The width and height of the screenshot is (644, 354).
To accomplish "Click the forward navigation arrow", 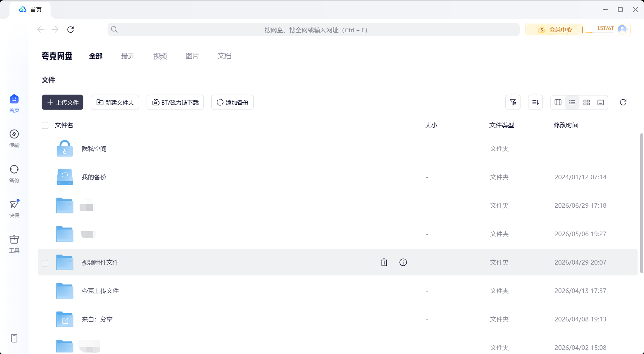I will pos(55,30).
